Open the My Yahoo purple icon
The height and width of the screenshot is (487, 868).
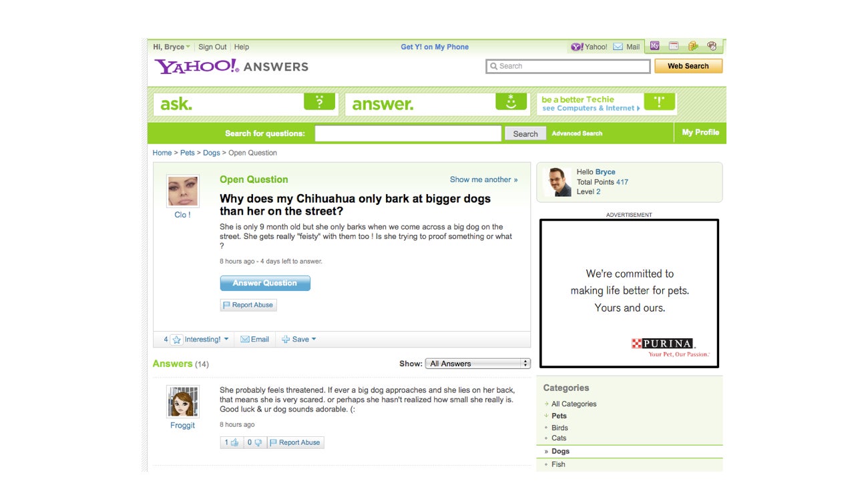[655, 46]
